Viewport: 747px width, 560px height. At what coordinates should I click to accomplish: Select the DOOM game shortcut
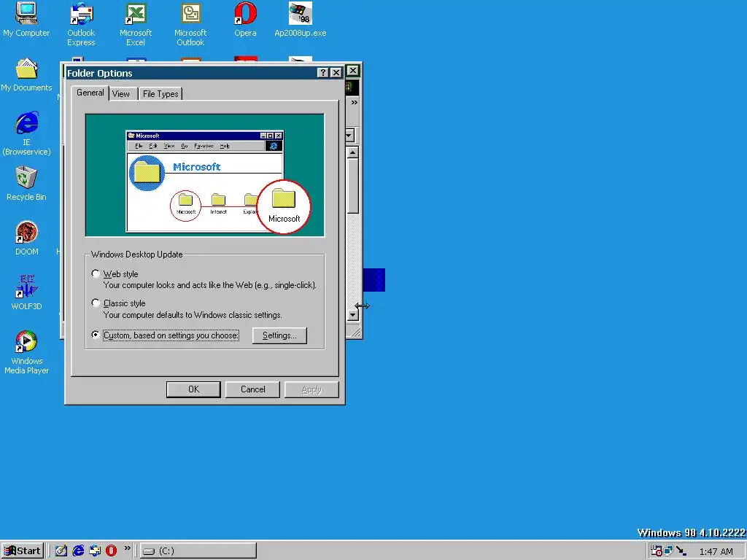click(26, 238)
